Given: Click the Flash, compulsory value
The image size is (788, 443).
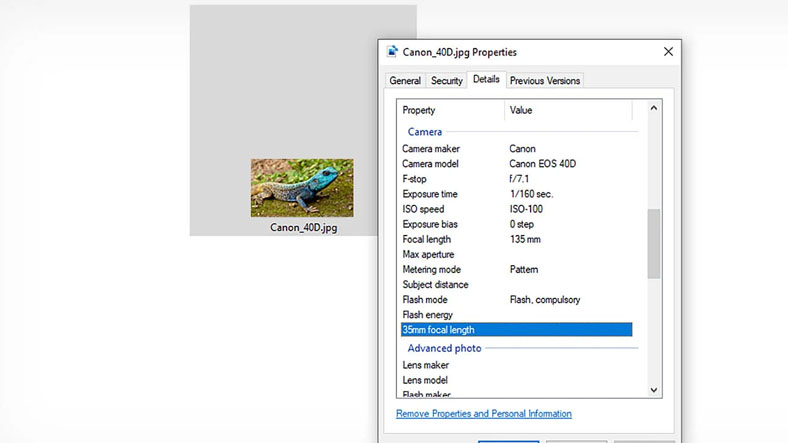Looking at the screenshot, I should [545, 299].
